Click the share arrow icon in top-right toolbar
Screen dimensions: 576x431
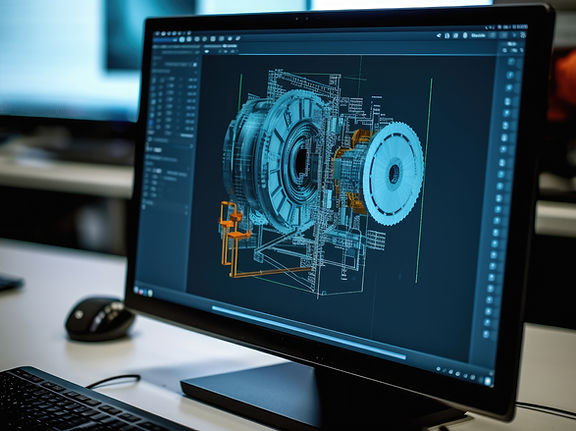pyautogui.click(x=439, y=36)
